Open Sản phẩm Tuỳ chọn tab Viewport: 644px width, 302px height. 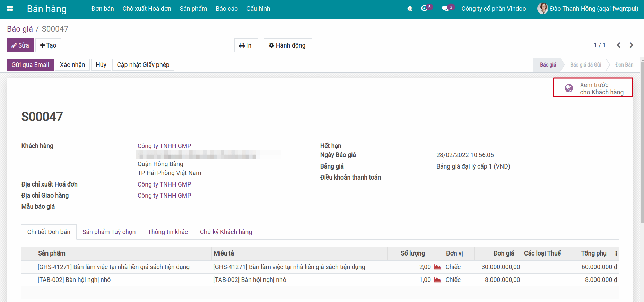coord(109,232)
